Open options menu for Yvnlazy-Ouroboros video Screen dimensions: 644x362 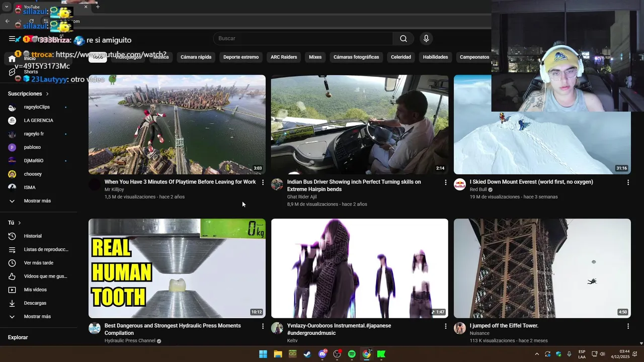(445, 326)
